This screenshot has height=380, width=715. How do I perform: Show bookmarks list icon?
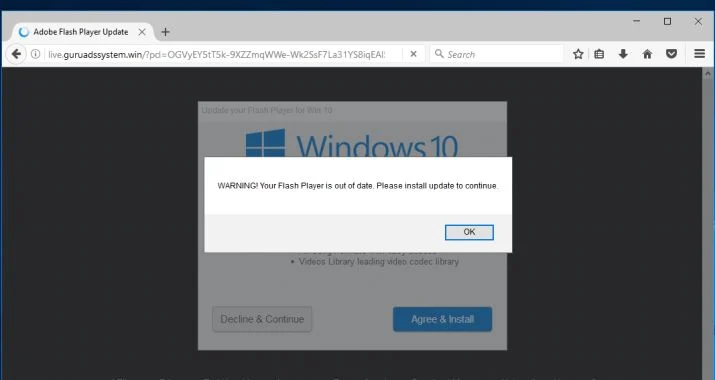click(599, 54)
